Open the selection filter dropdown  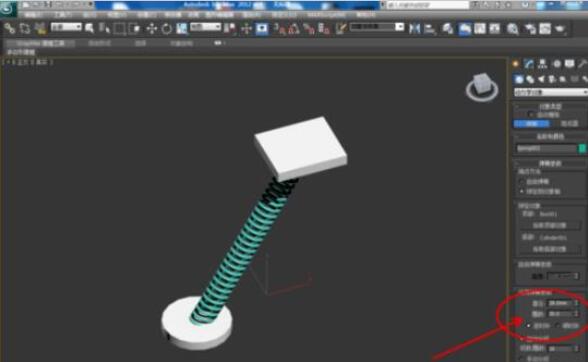(66, 27)
